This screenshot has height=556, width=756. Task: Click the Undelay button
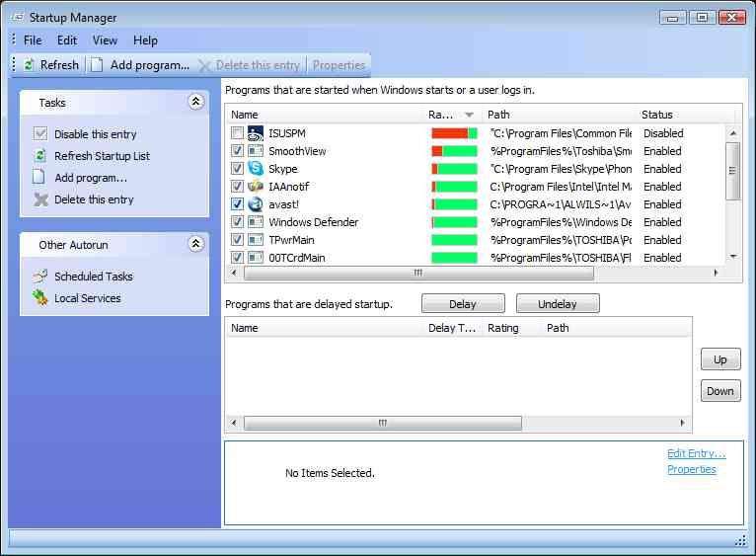(x=558, y=304)
